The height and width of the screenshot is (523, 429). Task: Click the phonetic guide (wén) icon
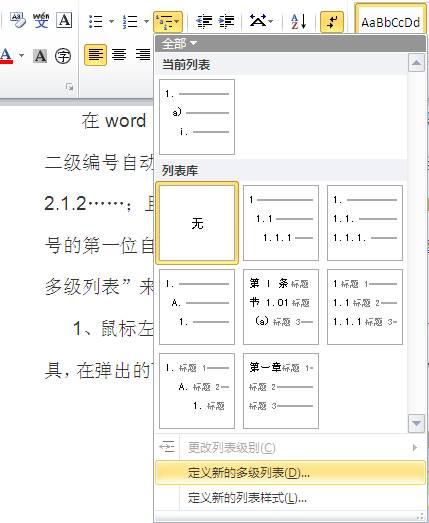(41, 20)
